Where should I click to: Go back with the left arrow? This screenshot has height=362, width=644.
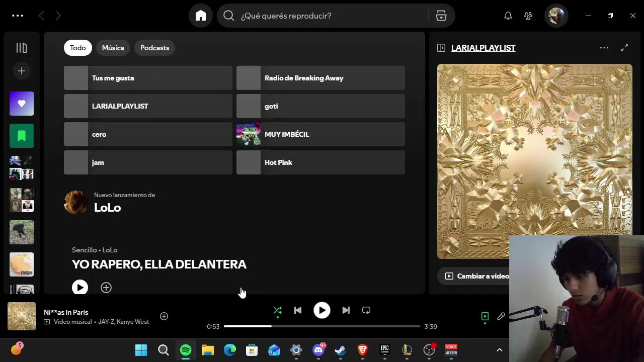[x=41, y=16]
